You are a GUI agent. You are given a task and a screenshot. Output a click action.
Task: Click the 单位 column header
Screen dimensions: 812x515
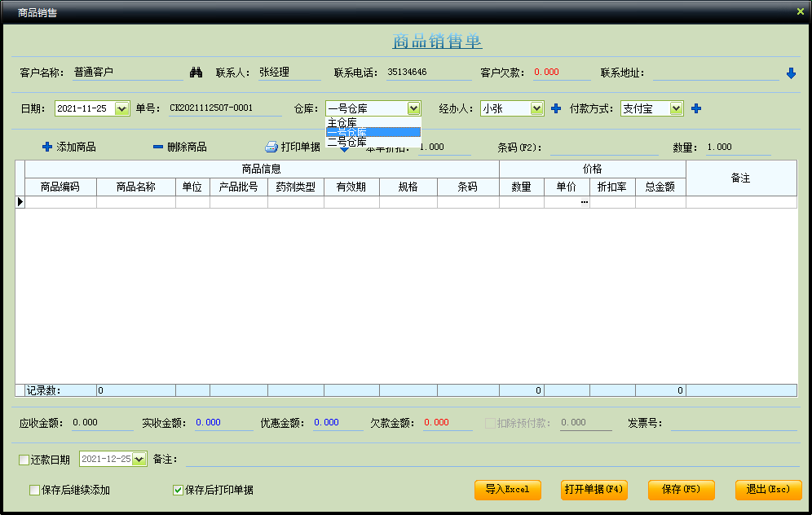click(192, 187)
